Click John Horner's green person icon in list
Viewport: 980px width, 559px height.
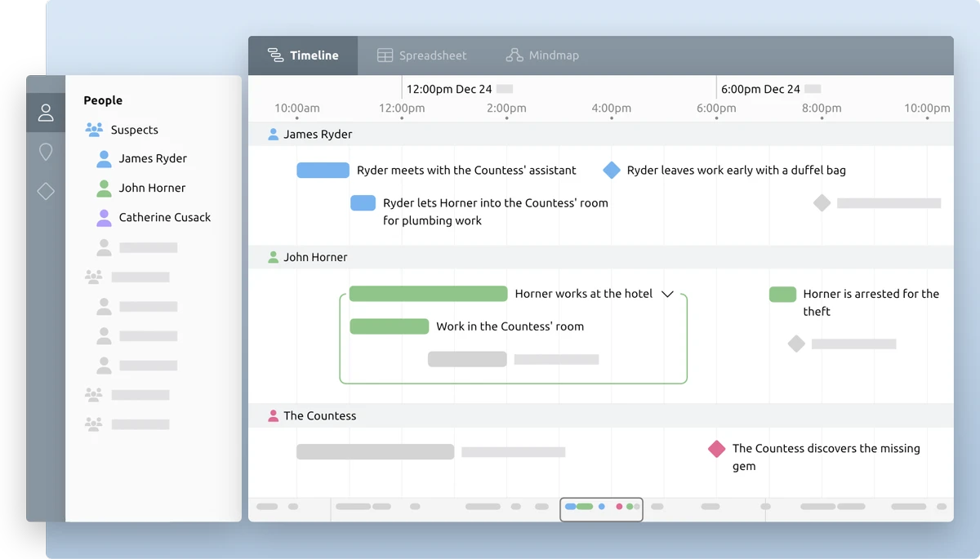click(104, 188)
